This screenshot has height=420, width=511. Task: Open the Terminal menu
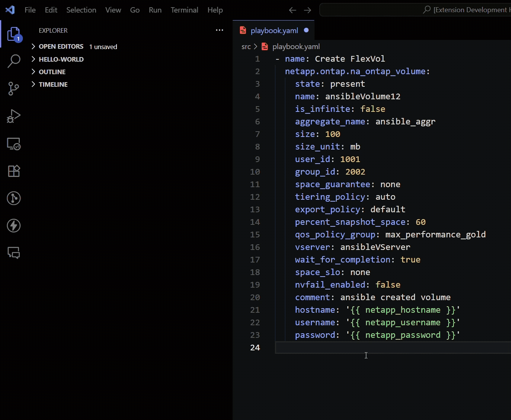[184, 10]
